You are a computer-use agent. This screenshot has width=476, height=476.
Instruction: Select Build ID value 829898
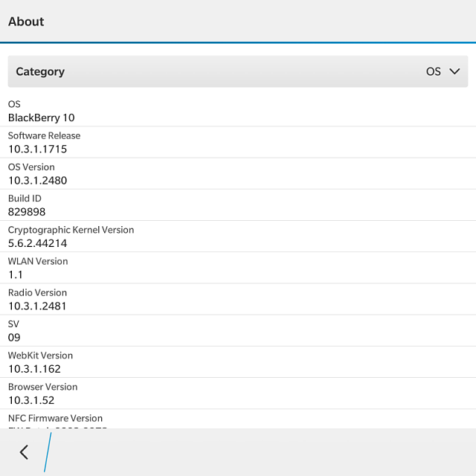(x=27, y=212)
